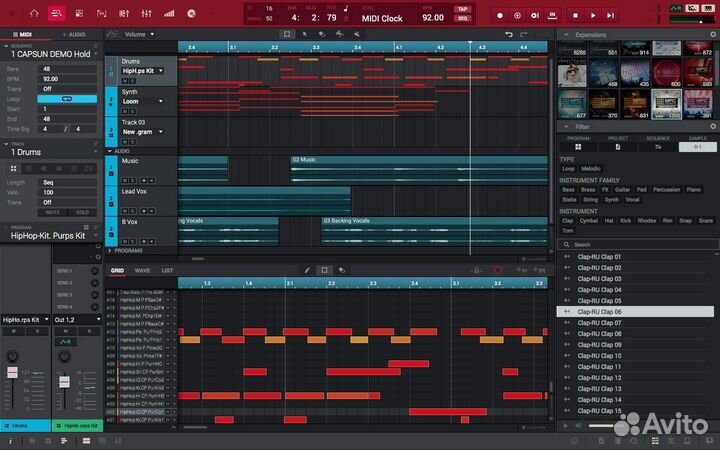Open the Out 1,2 output dropdown
The image size is (720, 450).
pyautogui.click(x=77, y=320)
